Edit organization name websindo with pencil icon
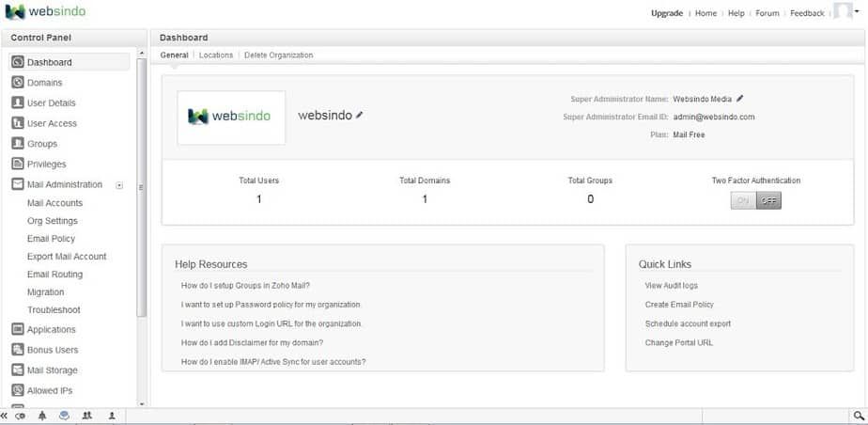This screenshot has height=425, width=868. pos(360,115)
